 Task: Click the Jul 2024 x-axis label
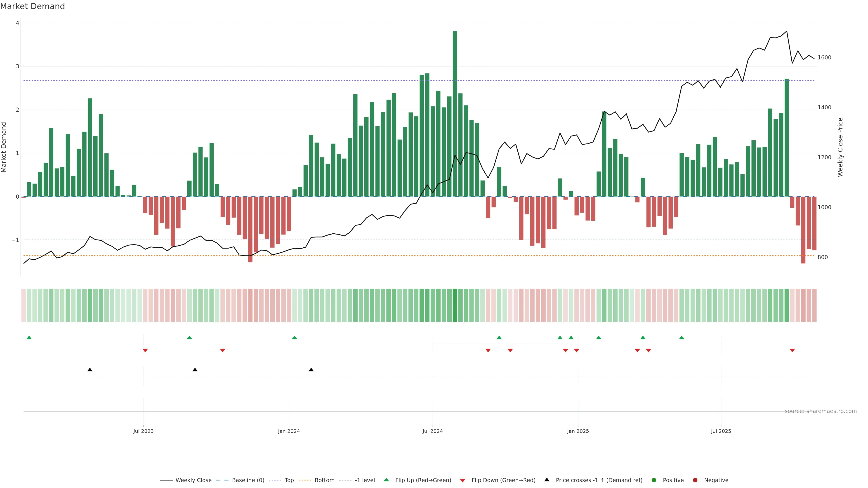(432, 431)
